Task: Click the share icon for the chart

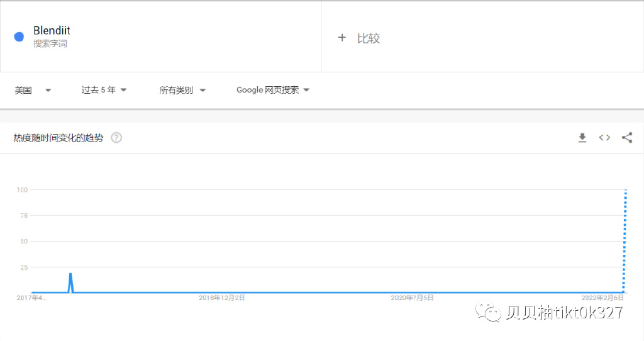Action: (x=627, y=138)
